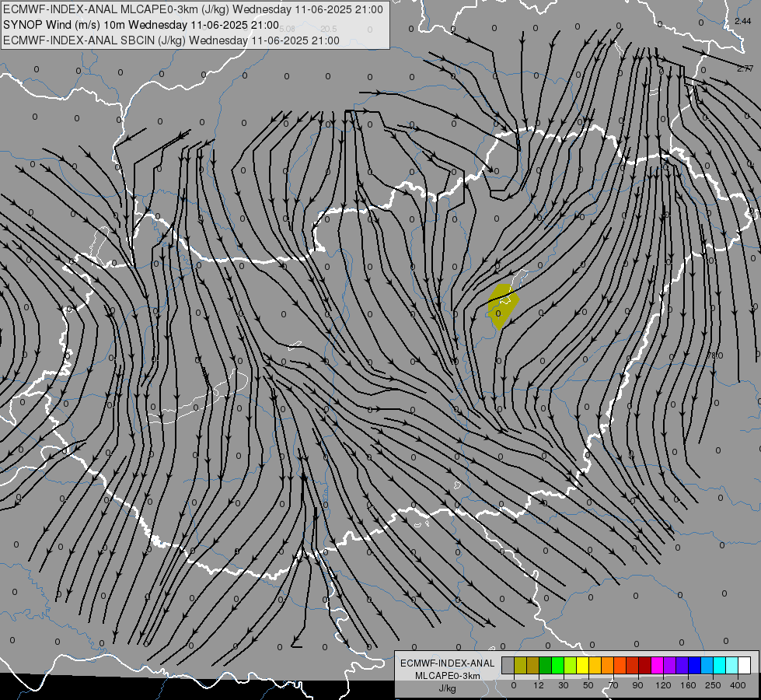The image size is (761, 700).
Task: Click the MLCAPE0-3km legend label
Action: [x=448, y=676]
